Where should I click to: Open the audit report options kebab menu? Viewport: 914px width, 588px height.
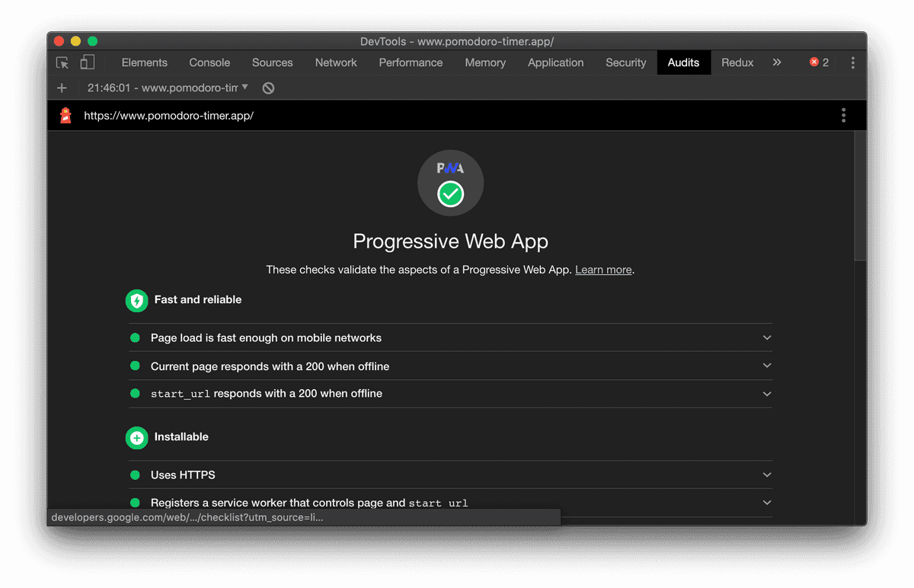coord(843,115)
